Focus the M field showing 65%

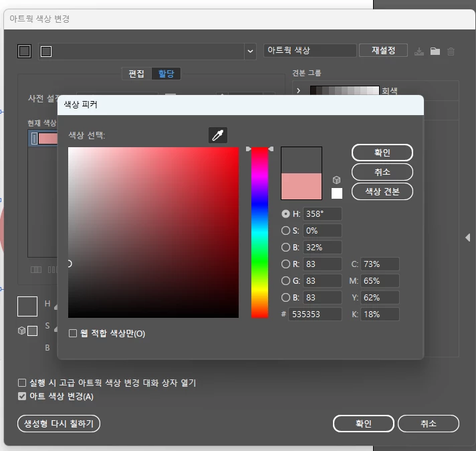(x=380, y=281)
